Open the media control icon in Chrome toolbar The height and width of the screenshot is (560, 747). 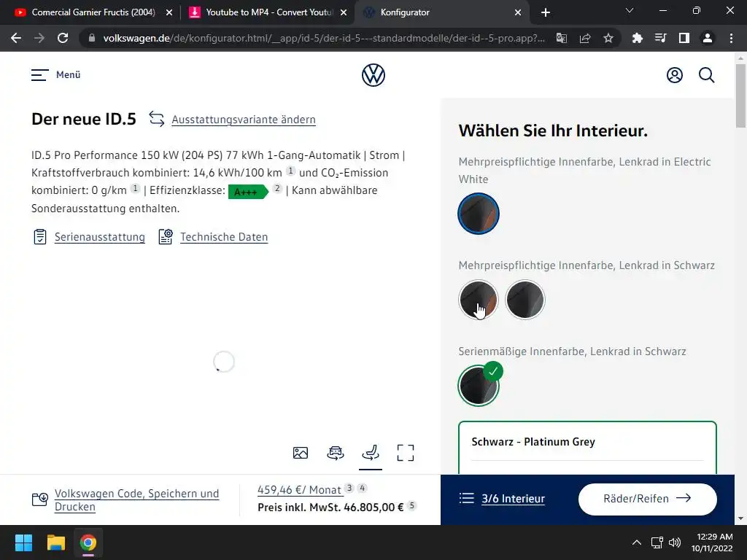[660, 38]
